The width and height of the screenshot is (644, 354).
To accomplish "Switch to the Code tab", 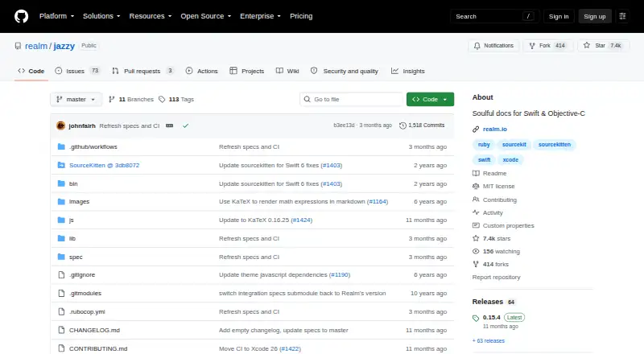I will [31, 71].
